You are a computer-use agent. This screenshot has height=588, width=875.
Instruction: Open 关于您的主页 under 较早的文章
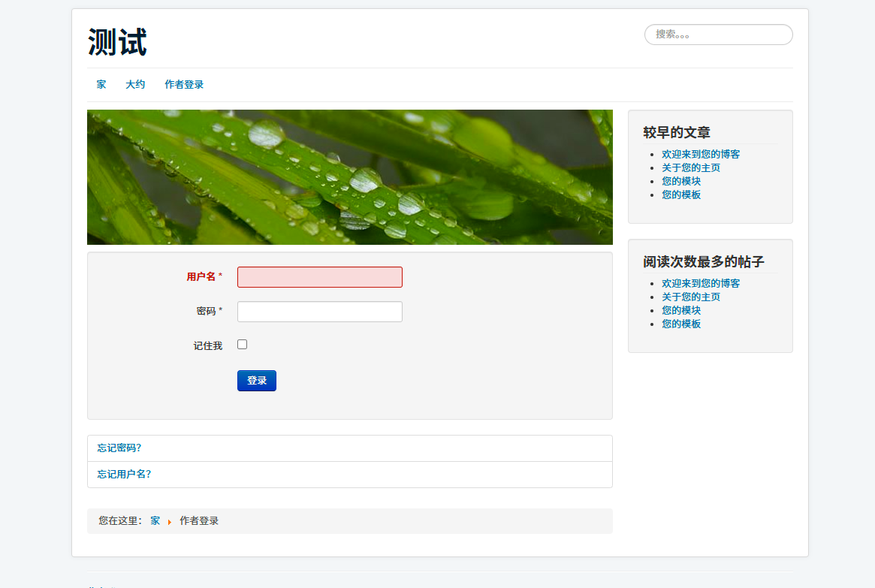point(690,168)
